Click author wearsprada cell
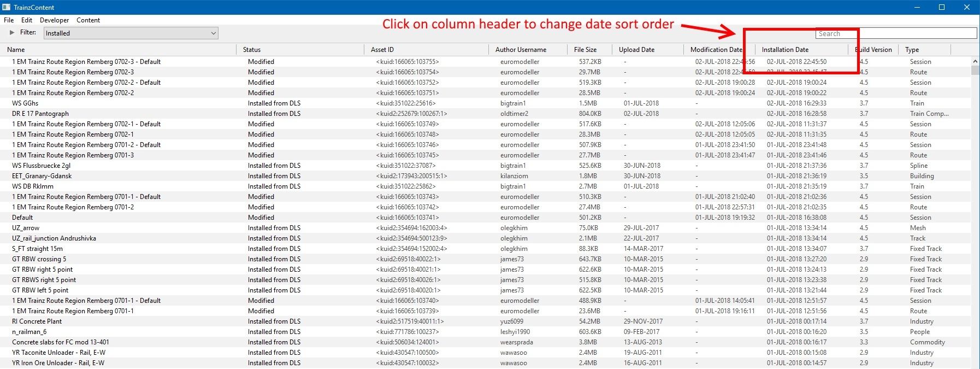 click(x=517, y=342)
